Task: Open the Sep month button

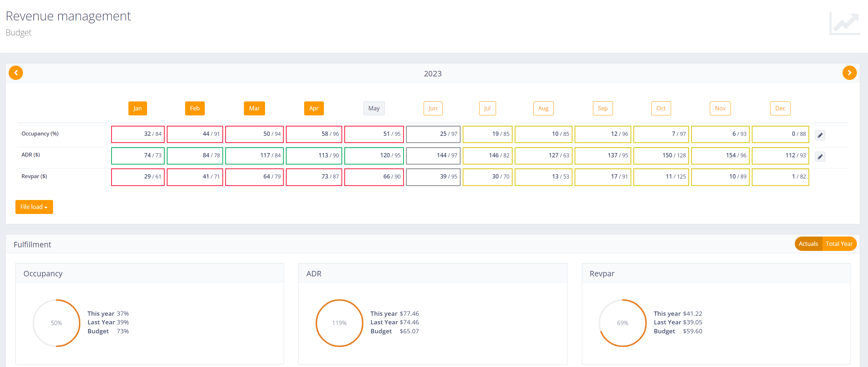Action: (603, 108)
